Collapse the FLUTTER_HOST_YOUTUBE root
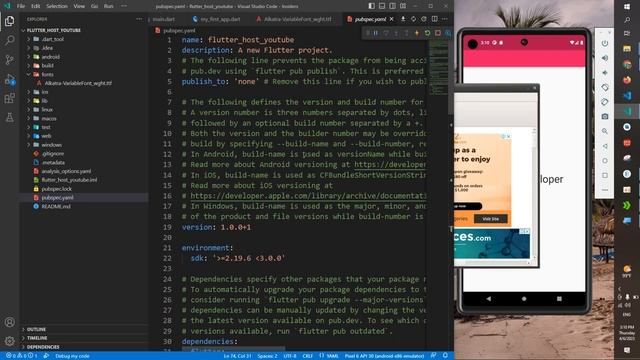The height and width of the screenshot is (360, 640). (53, 30)
